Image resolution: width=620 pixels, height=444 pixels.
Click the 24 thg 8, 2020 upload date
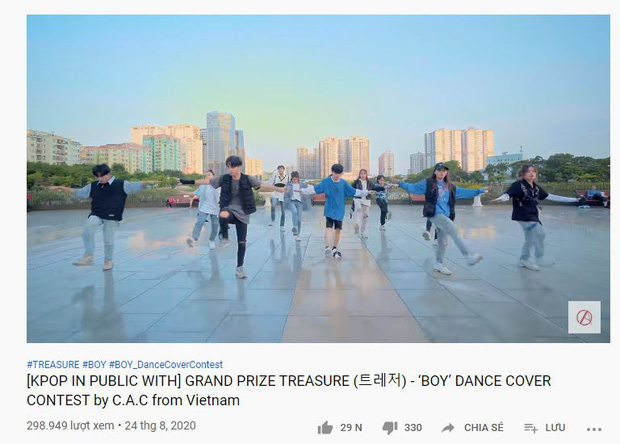point(160,426)
